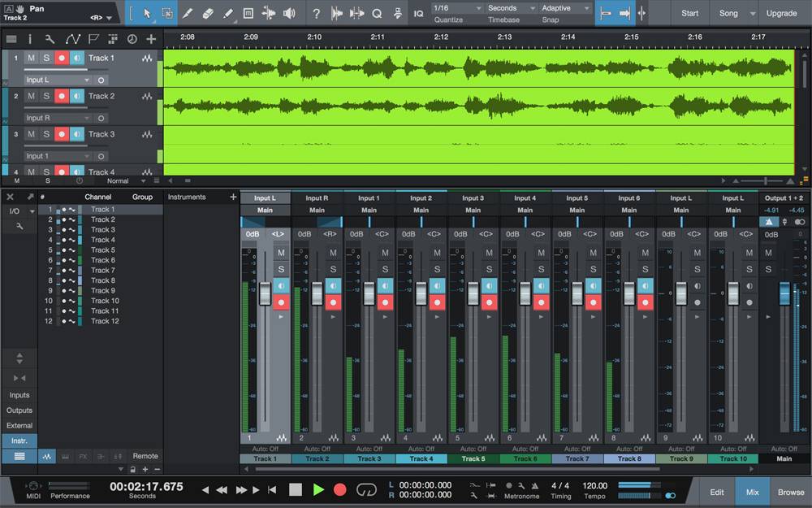This screenshot has width=812, height=508.
Task: Click the green Play button
Action: 318,489
